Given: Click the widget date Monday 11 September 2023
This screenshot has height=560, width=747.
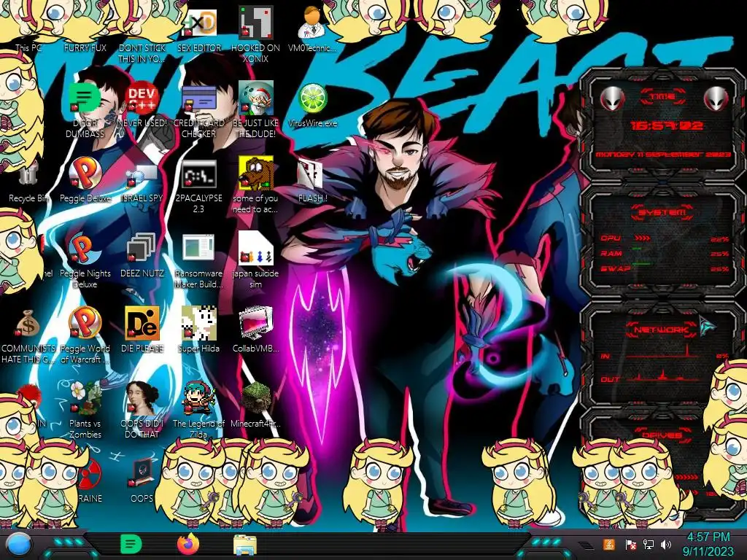Looking at the screenshot, I should point(663,155).
